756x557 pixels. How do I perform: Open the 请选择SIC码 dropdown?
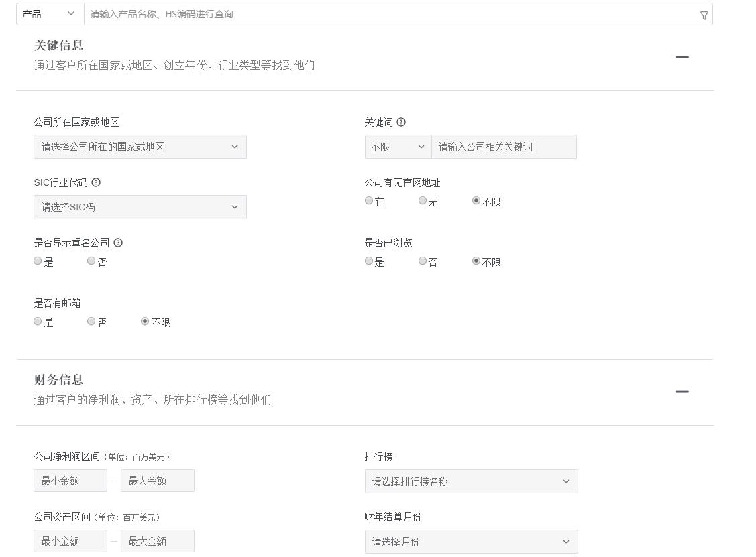tap(140, 207)
